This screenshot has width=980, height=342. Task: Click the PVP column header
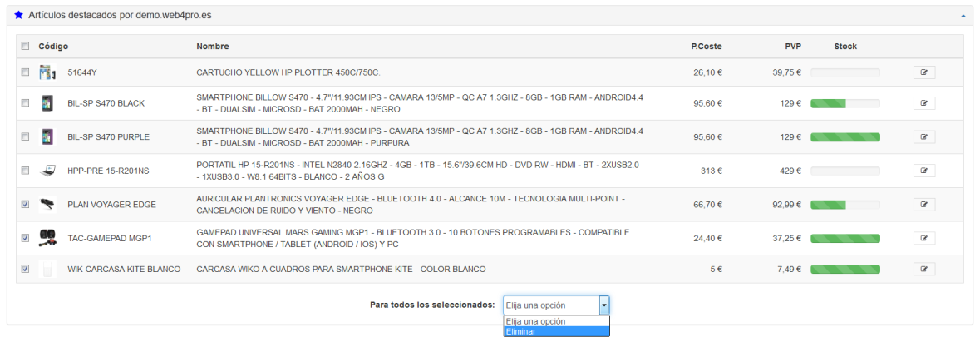pos(792,46)
